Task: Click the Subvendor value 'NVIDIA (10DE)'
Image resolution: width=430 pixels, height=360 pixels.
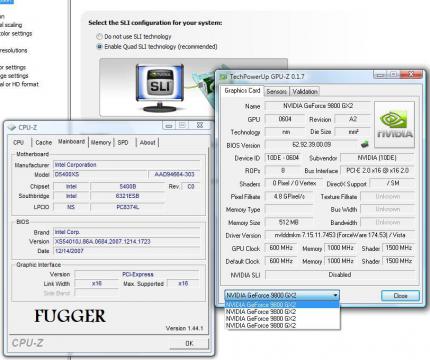Action: [x=377, y=158]
